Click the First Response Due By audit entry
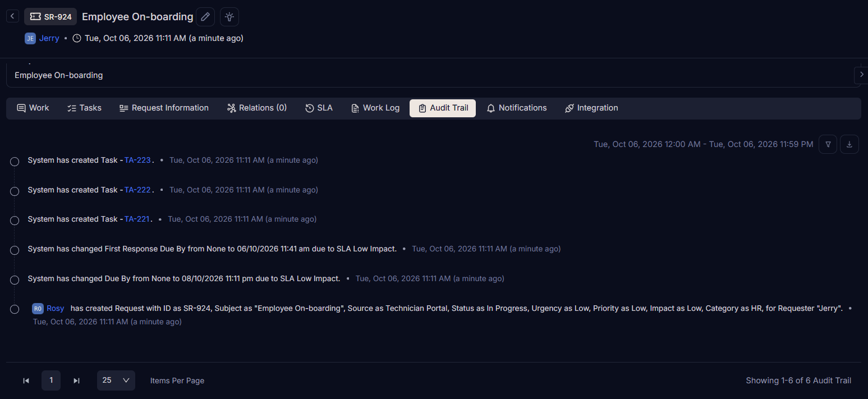The height and width of the screenshot is (399, 868). (x=212, y=249)
